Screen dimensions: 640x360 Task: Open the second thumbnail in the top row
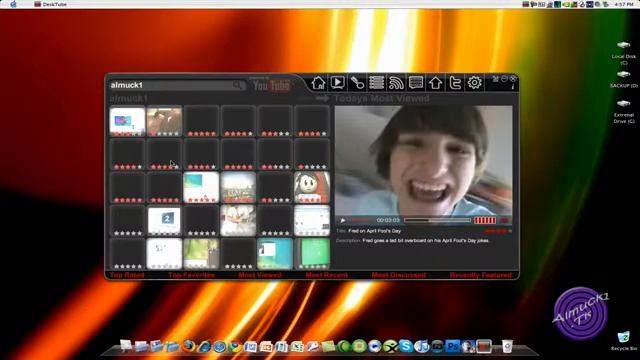coord(164,121)
